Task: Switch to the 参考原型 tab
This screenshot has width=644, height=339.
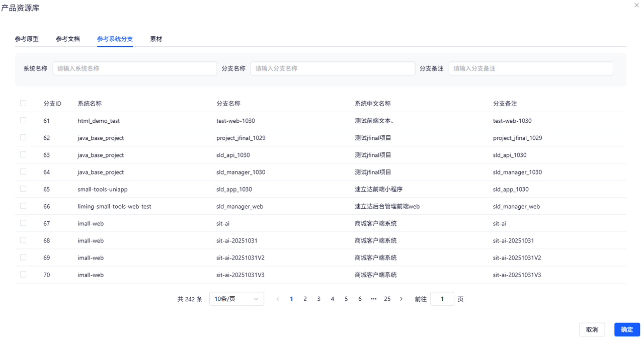Action: click(27, 39)
